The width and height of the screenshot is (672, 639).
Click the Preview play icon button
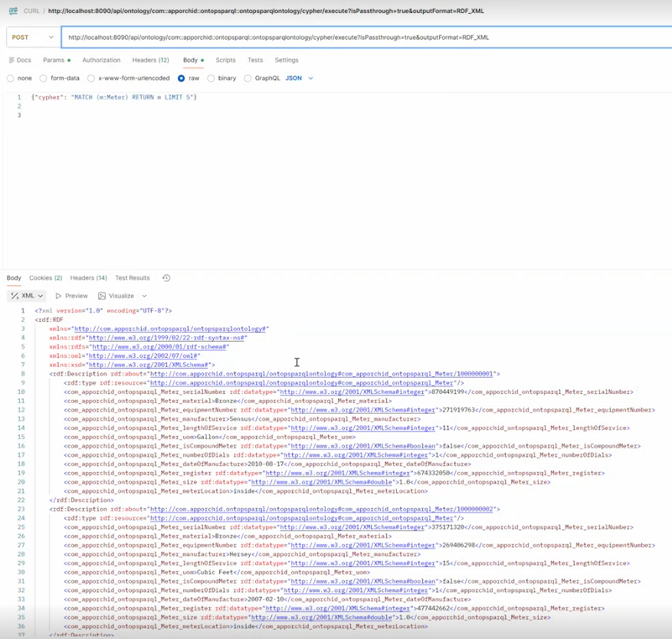(x=71, y=296)
